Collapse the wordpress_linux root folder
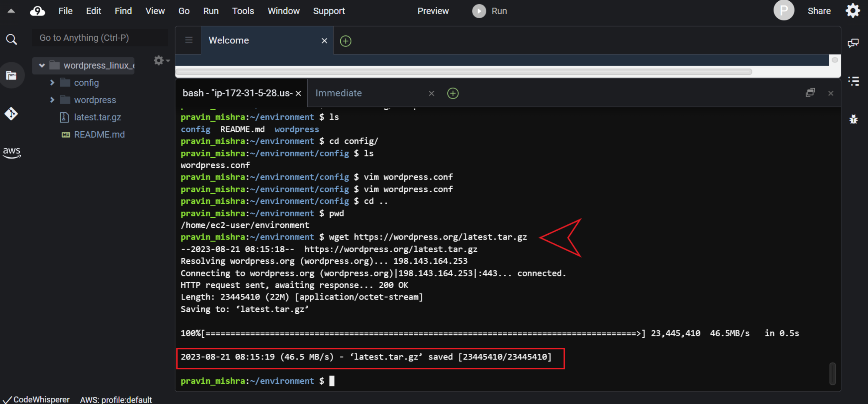868x404 pixels. (42, 65)
